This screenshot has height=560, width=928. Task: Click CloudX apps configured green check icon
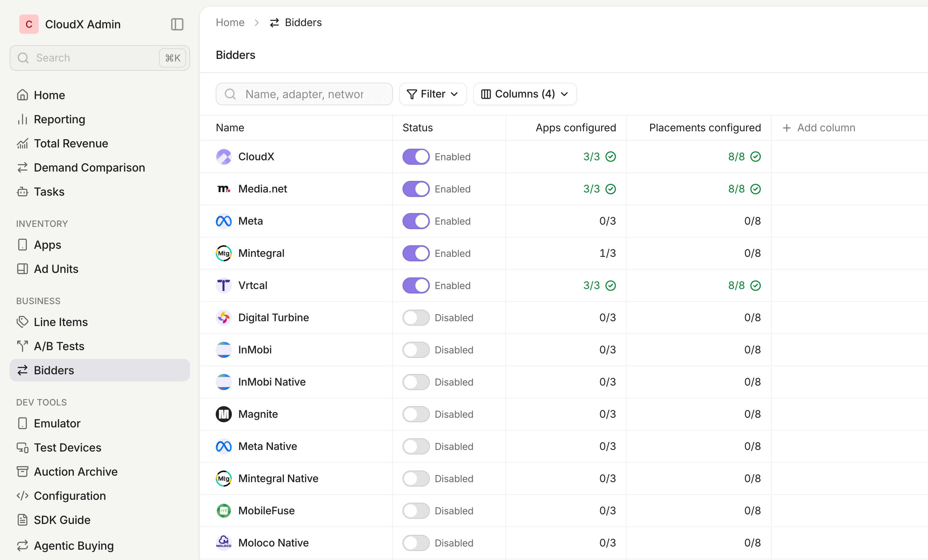point(611,156)
